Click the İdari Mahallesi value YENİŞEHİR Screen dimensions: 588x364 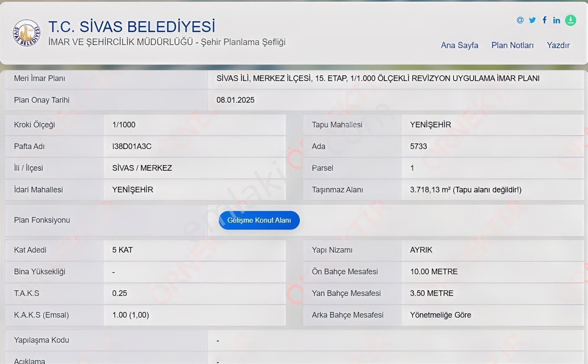coord(133,190)
